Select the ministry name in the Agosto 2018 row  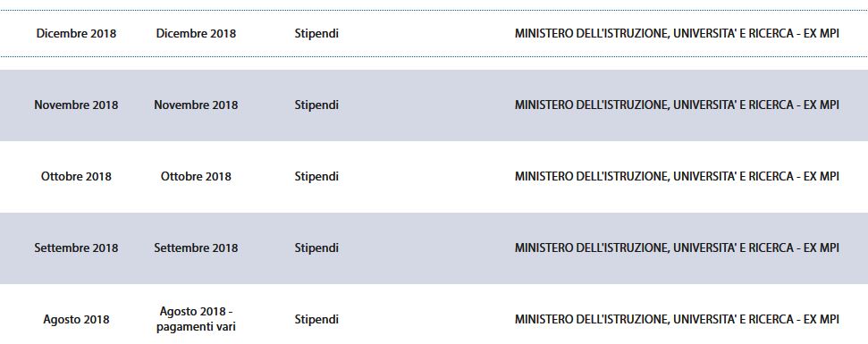(677, 320)
